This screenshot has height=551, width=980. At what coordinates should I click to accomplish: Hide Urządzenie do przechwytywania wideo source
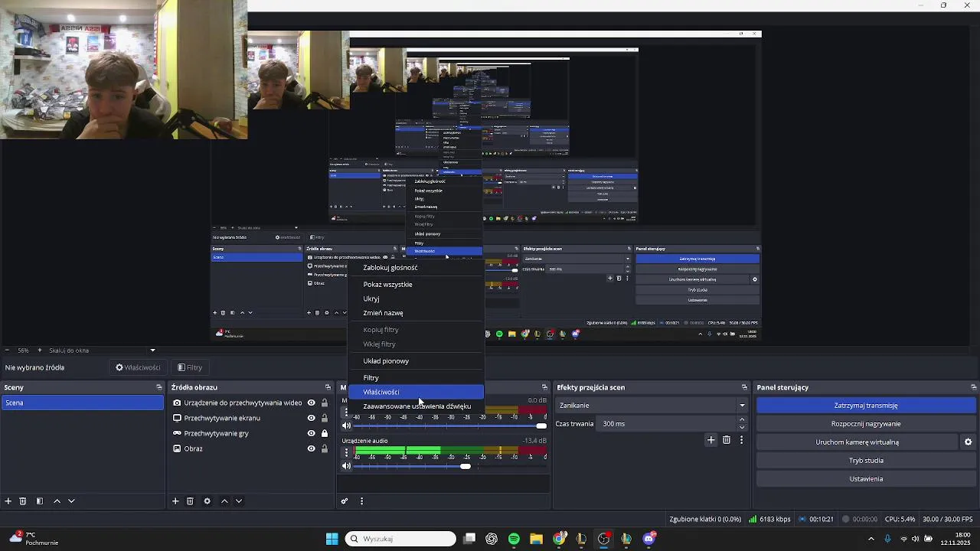tap(311, 403)
